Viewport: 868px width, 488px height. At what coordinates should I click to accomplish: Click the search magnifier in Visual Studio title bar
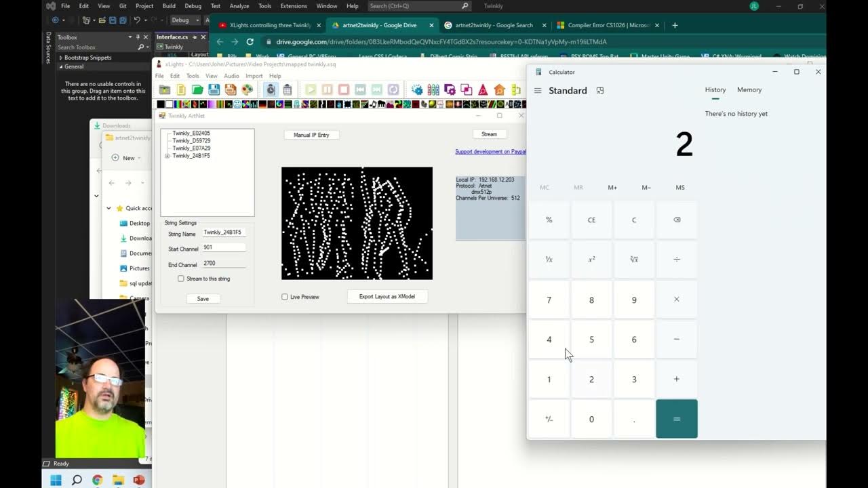465,6
